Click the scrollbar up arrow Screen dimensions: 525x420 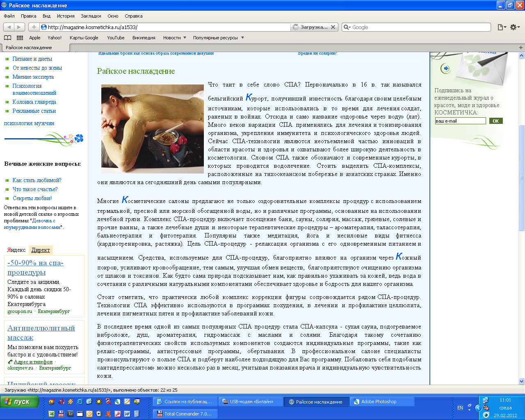pyautogui.click(x=522, y=55)
